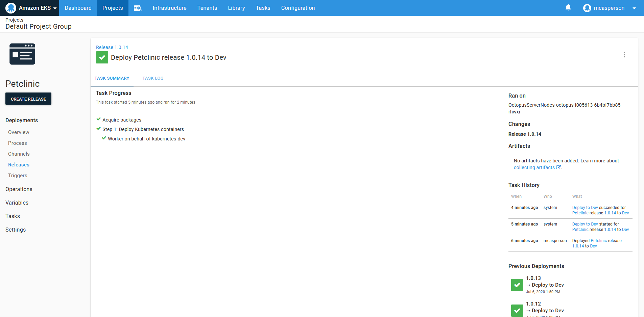Click the three-dot overflow menu icon
The width and height of the screenshot is (644, 317).
[x=624, y=55]
